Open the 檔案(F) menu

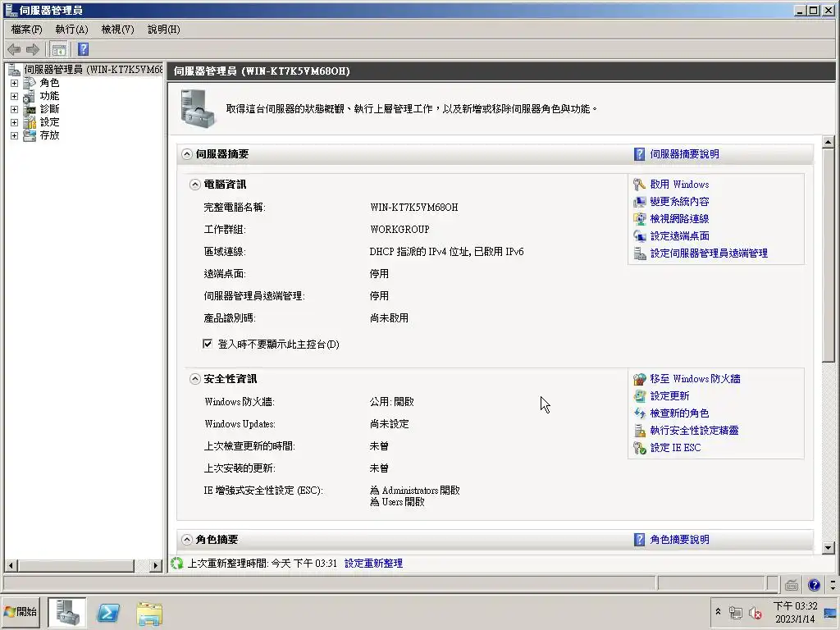[26, 30]
